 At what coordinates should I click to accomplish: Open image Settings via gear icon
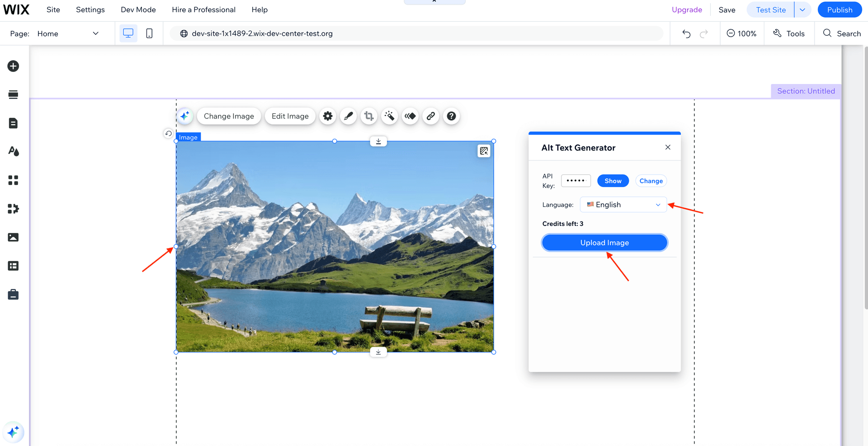[x=328, y=116]
